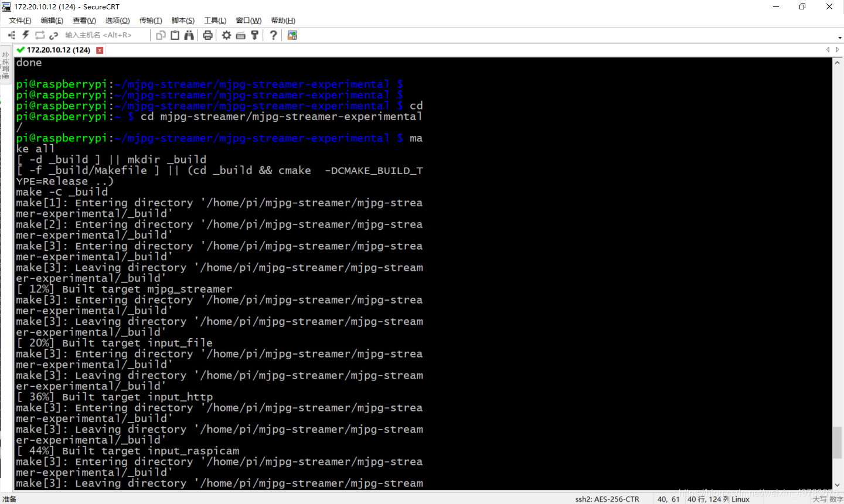Image resolution: width=844 pixels, height=504 pixels.
Task: Minimize the SecureCRT window
Action: click(x=776, y=6)
